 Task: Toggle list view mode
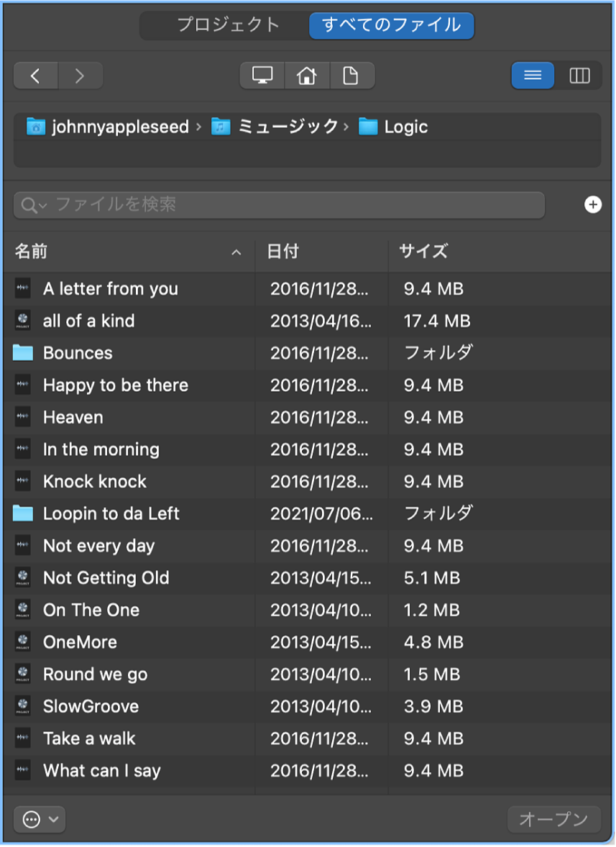pyautogui.click(x=532, y=75)
